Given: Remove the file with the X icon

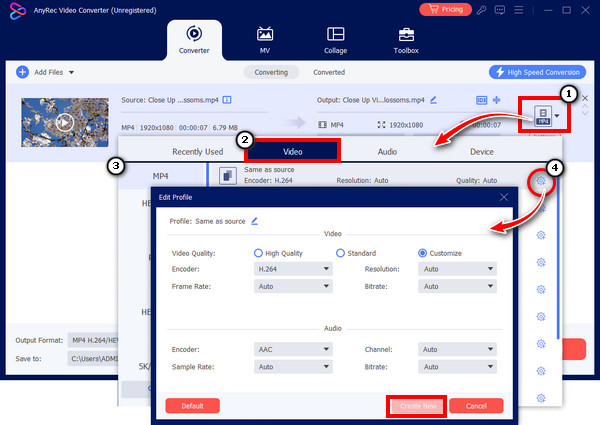Looking at the screenshot, I should pos(585,98).
